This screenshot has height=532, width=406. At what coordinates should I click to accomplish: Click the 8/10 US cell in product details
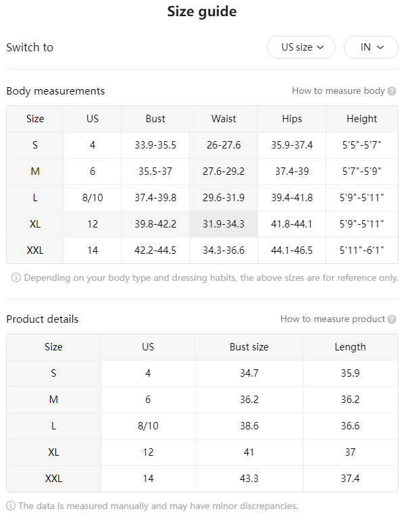click(148, 426)
